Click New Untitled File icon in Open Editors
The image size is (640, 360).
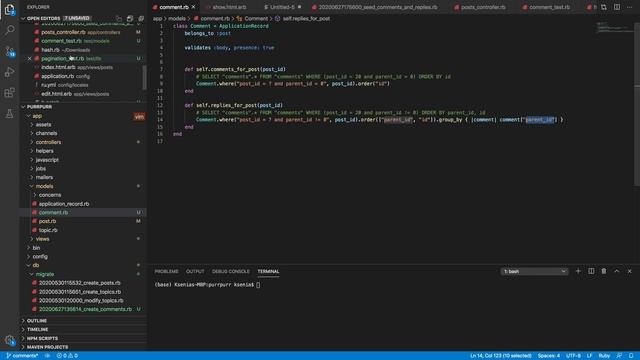[x=118, y=18]
